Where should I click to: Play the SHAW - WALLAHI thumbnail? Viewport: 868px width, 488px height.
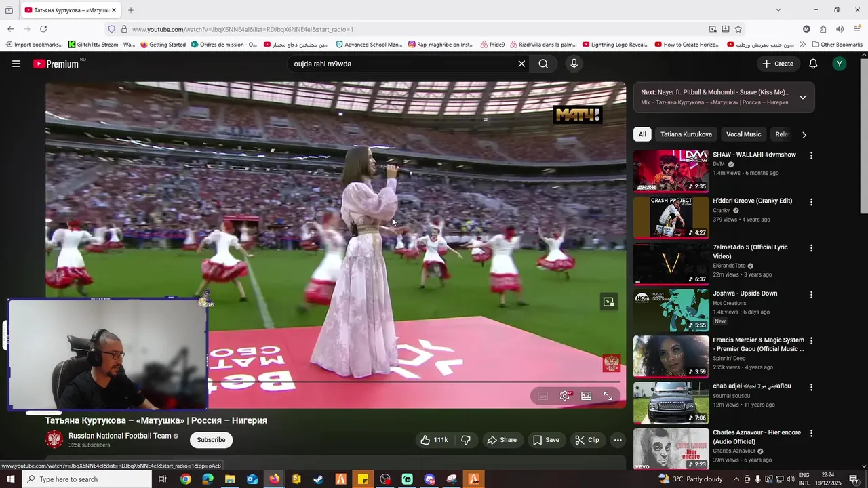tap(671, 171)
